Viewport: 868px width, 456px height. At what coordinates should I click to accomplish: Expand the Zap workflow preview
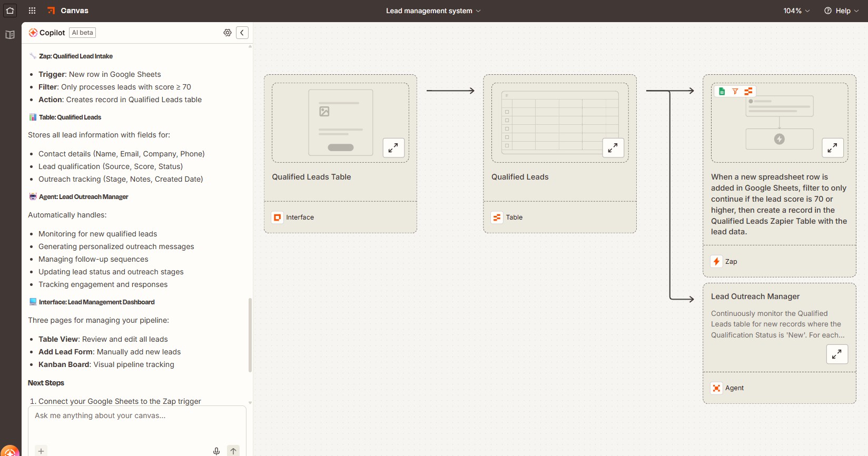click(833, 148)
